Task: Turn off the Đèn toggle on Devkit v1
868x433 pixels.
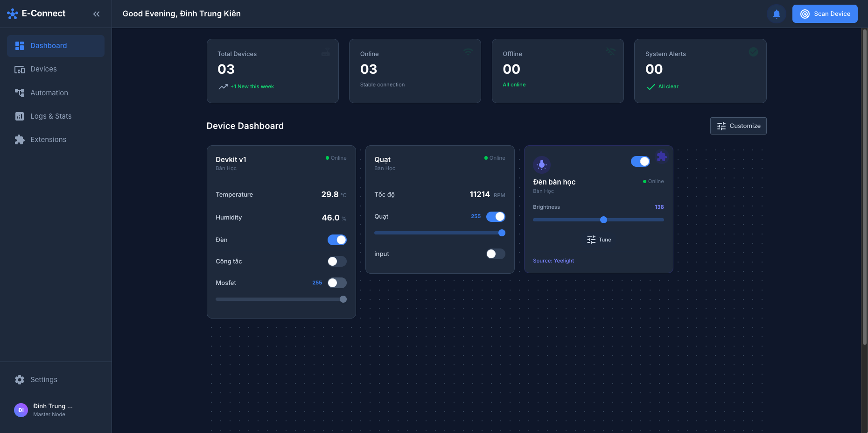Action: point(337,240)
